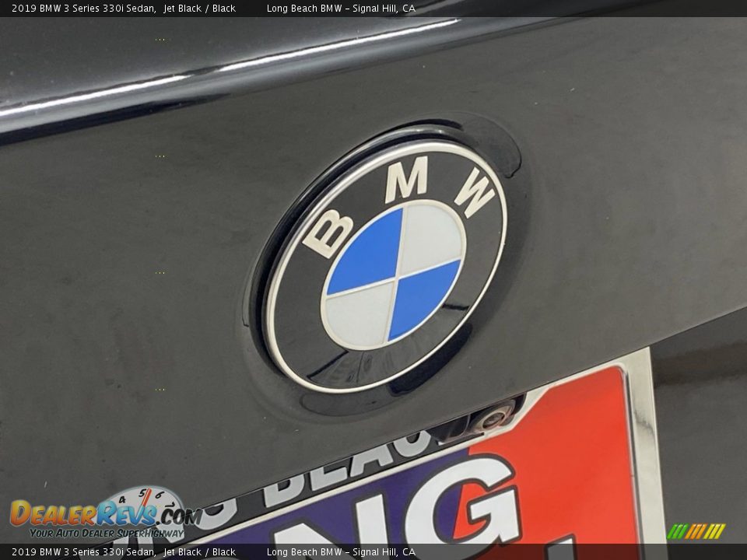This screenshot has width=747, height=560.
Task: Click the bottom caption '2019 BMW 3 Series 330i Sedan'
Action: (x=84, y=552)
